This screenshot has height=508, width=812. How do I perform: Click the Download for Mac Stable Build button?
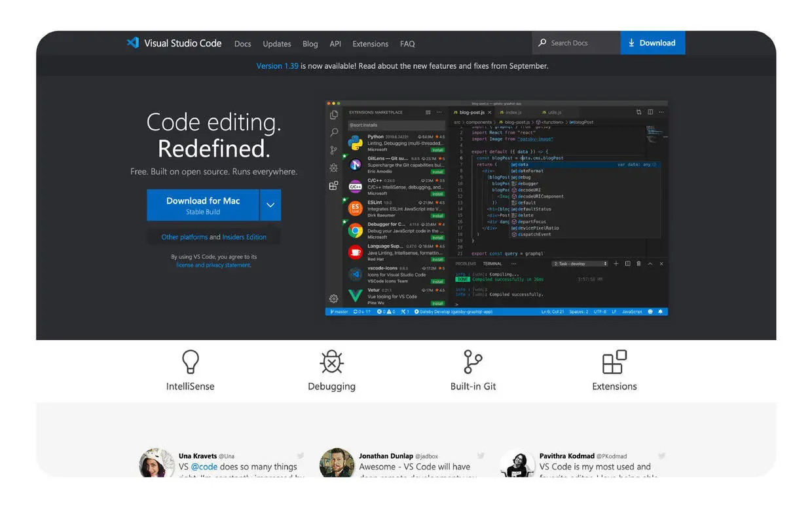click(x=203, y=205)
